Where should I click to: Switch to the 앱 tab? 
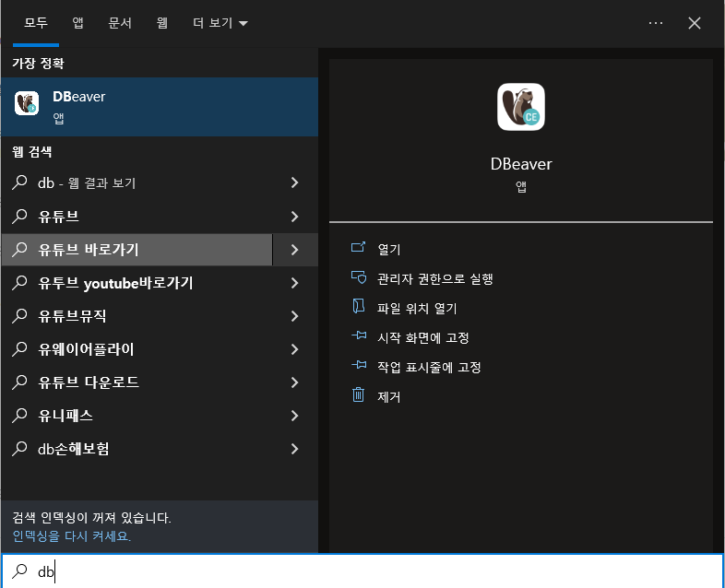click(x=77, y=23)
